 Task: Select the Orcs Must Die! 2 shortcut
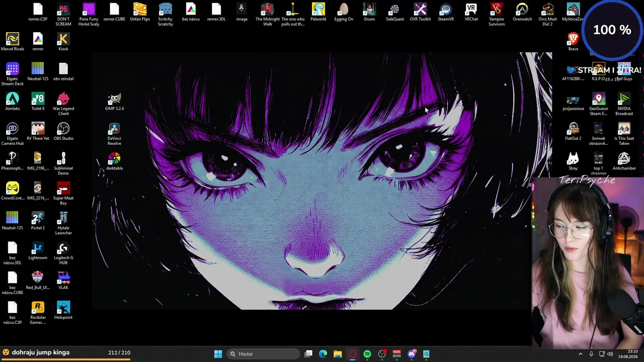[x=547, y=15]
